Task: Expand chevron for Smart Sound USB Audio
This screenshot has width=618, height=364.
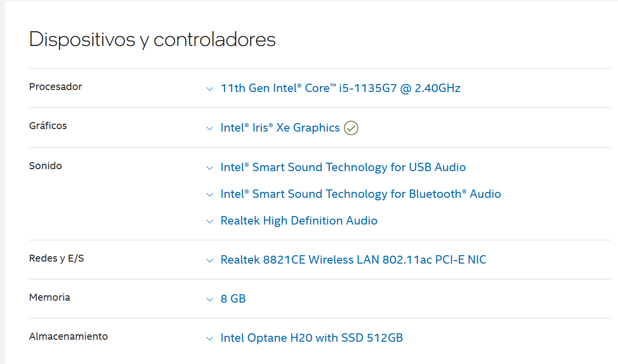Action: [x=209, y=168]
